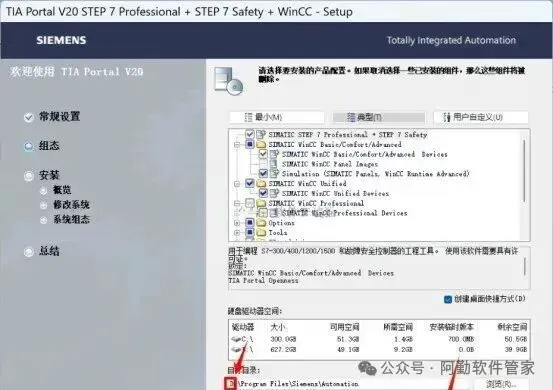Screen dimensions: 553x390
Task: Click the 浏览(R)... browse button
Action: 501,385
